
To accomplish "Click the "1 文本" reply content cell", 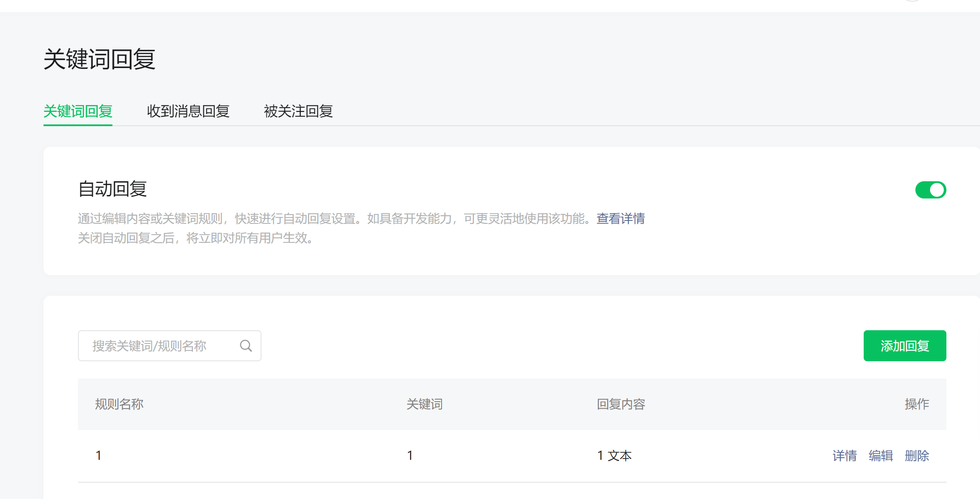I will [x=614, y=456].
